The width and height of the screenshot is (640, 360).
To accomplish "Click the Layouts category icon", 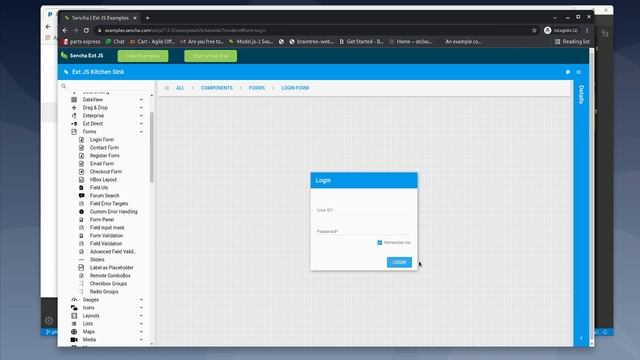I will (x=74, y=316).
